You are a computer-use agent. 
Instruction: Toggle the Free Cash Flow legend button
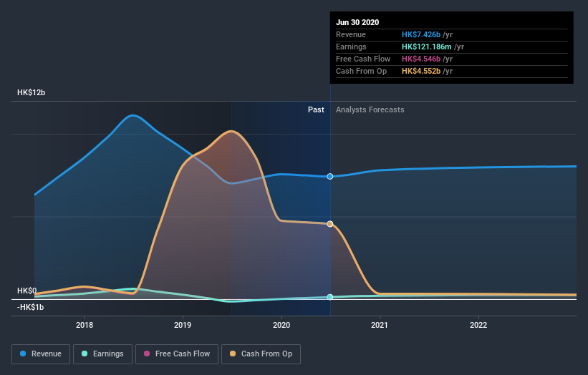coord(177,354)
